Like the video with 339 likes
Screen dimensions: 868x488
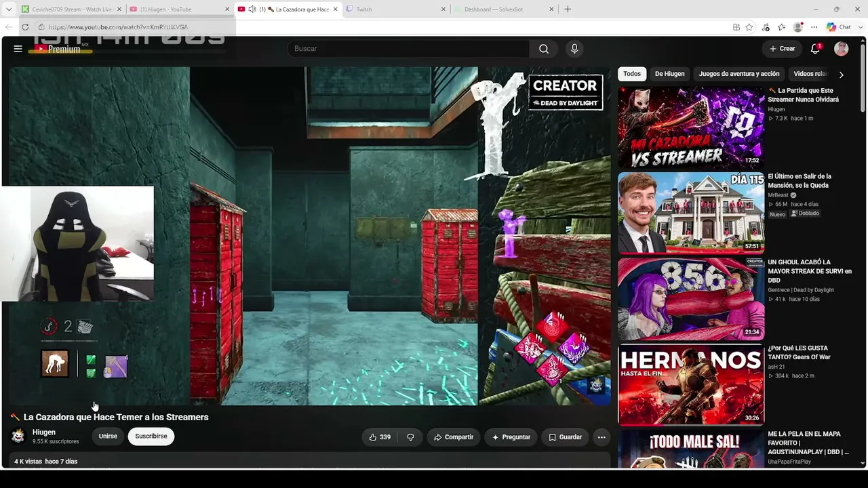(x=380, y=437)
